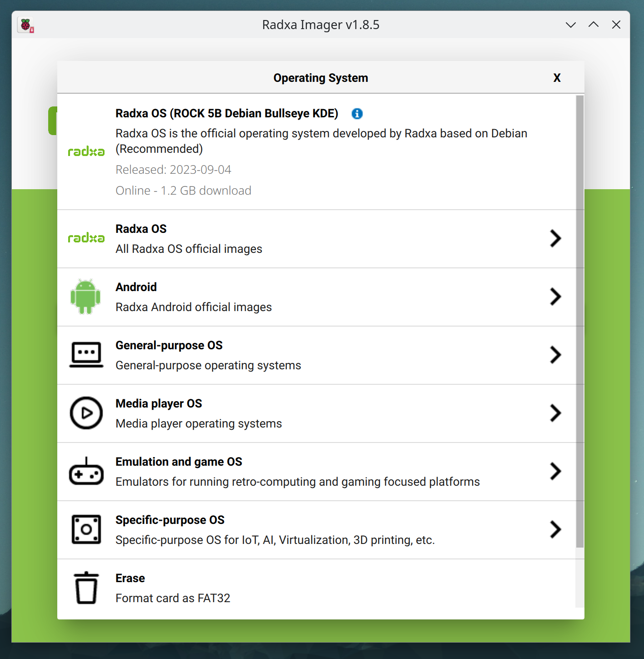Click the play circle icon for Media player OS
This screenshot has height=659, width=644.
click(x=86, y=413)
